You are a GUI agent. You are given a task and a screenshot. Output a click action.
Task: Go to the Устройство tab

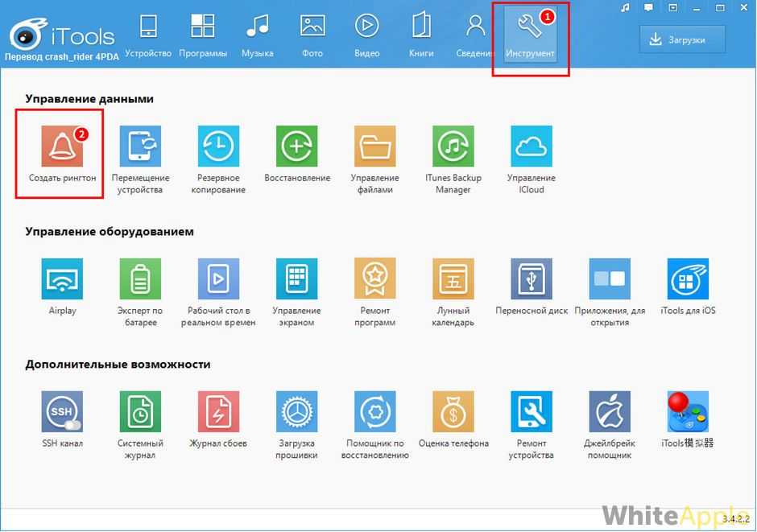point(148,35)
